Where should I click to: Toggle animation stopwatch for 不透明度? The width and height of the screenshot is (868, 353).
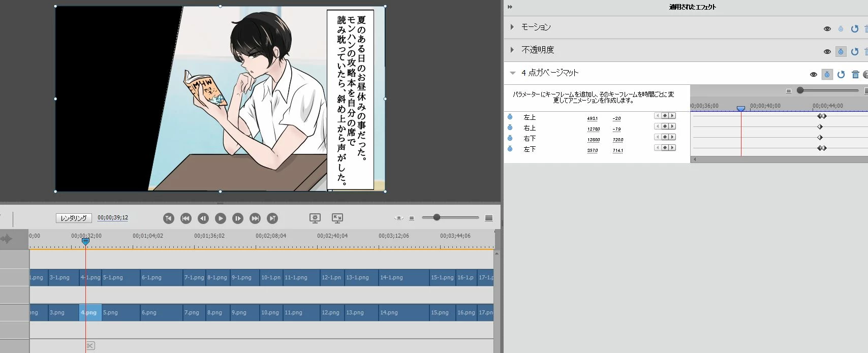tap(841, 52)
